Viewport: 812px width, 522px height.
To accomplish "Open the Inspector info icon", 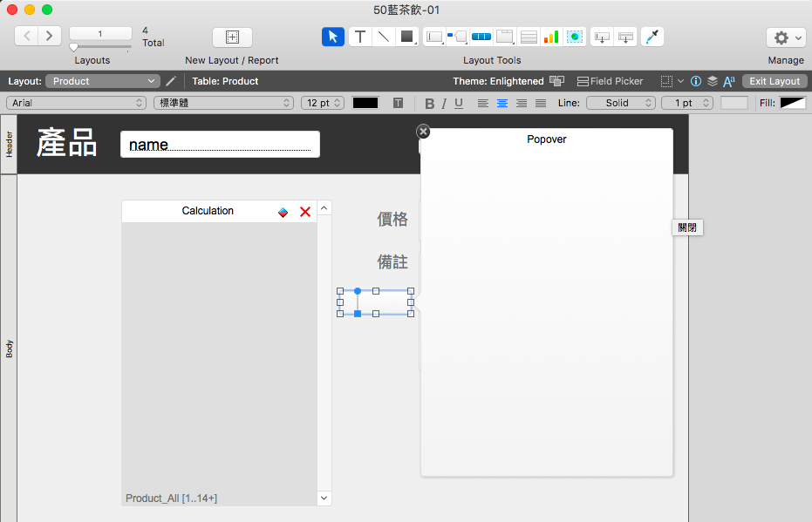I will click(696, 81).
